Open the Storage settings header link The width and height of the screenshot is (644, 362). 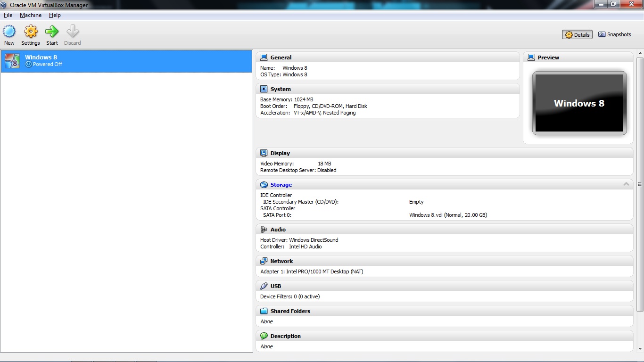pos(281,185)
